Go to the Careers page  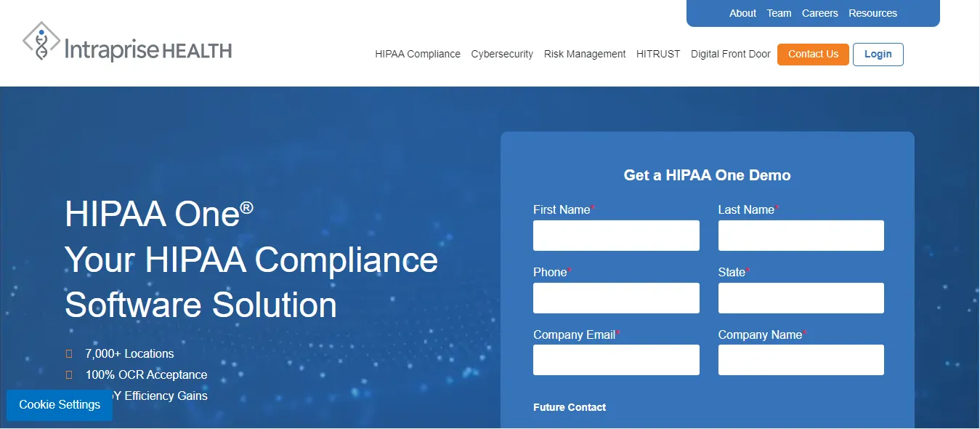pyautogui.click(x=819, y=13)
